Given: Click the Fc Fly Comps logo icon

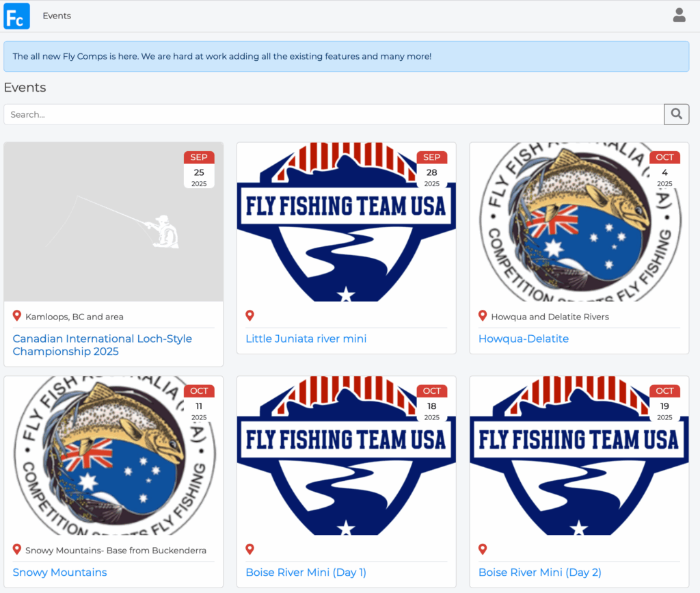Looking at the screenshot, I should 16,16.
